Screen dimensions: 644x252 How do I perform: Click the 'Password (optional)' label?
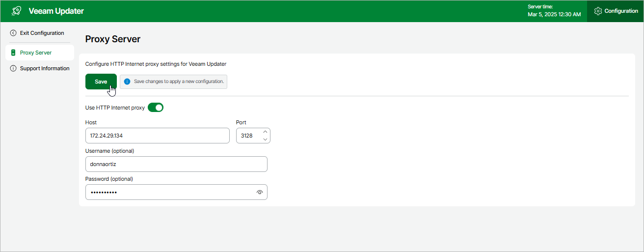pos(109,179)
